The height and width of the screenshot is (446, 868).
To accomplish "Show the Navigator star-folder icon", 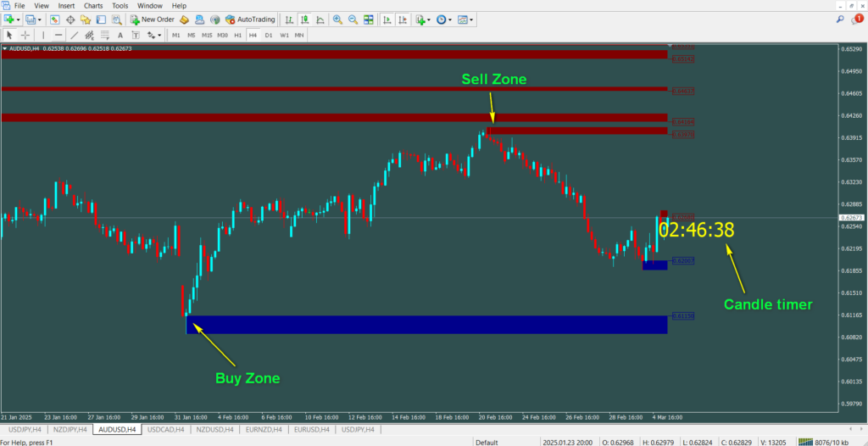I will pos(86,20).
